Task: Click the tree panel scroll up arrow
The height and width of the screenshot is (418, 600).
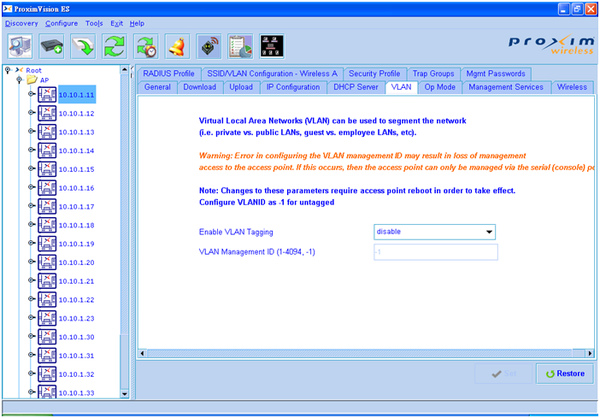Action: point(124,70)
